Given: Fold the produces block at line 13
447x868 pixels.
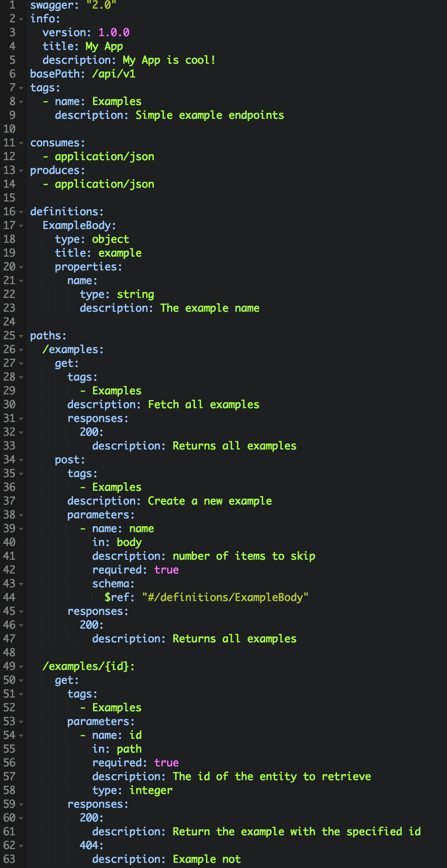Looking at the screenshot, I should coord(21,170).
